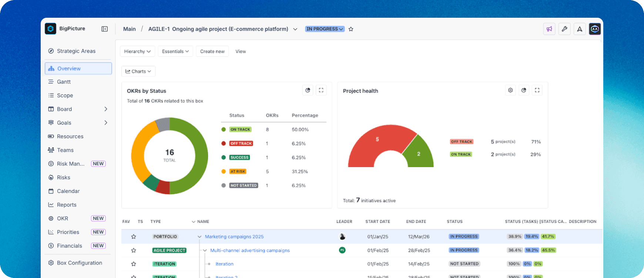Favorite the Multi-channel advertising campaigns row
Image resolution: width=644 pixels, height=278 pixels.
pyautogui.click(x=134, y=250)
